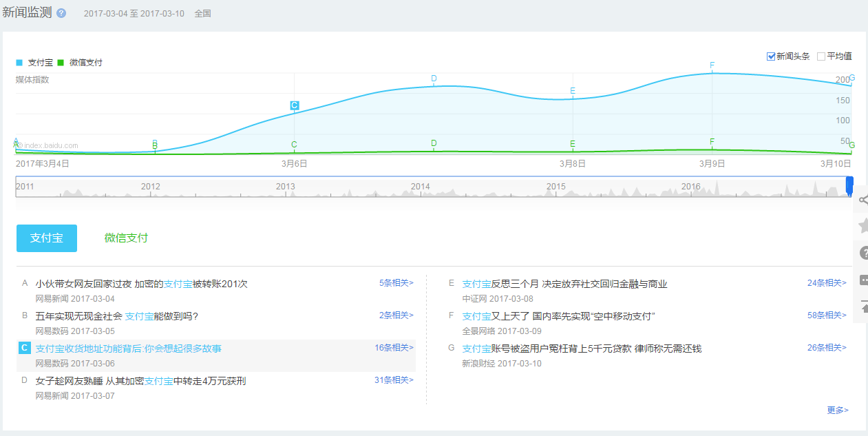Click 2015 on the overview timeline

(x=556, y=187)
